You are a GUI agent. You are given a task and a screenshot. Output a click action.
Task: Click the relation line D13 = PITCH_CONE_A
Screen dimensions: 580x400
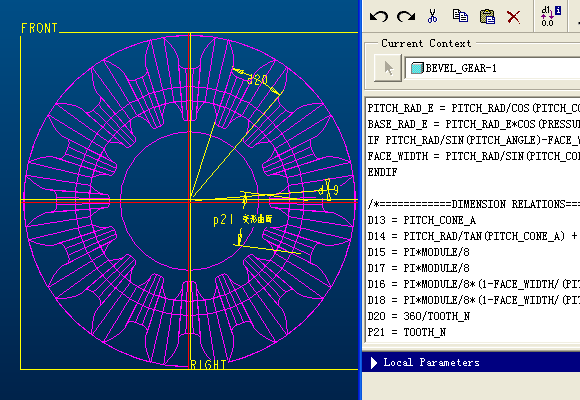tap(421, 221)
